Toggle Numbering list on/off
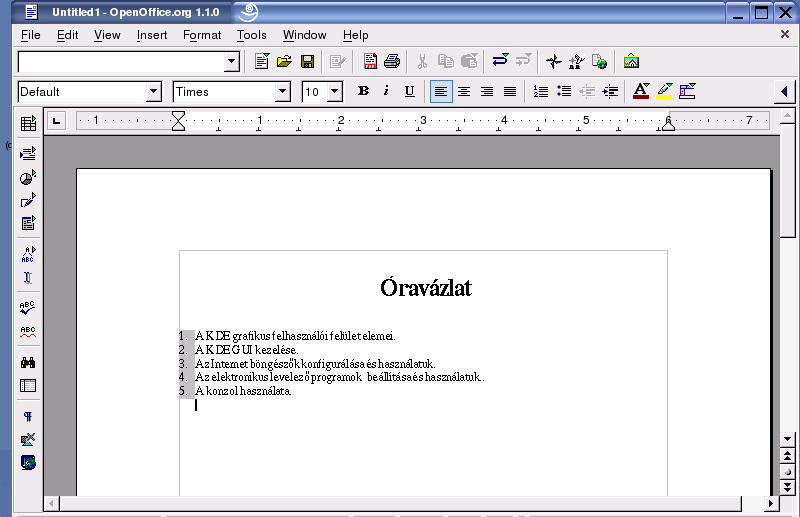The image size is (800, 517). 541,91
